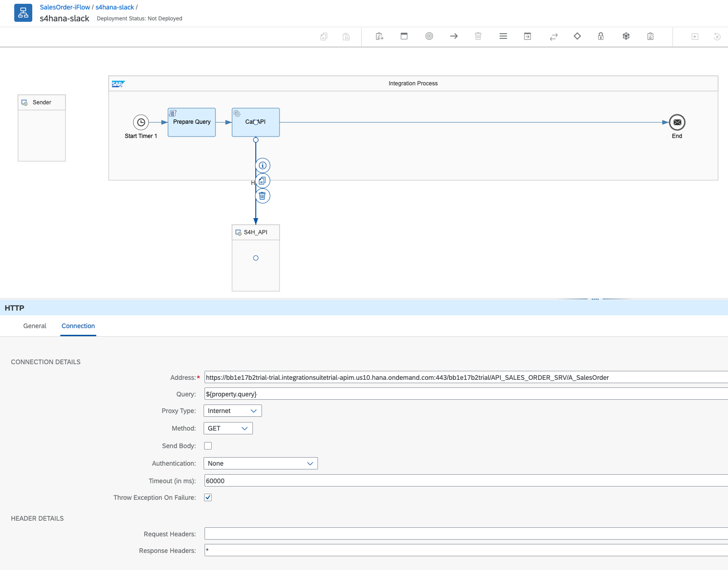Screen dimensions: 728x570
Task: Click the Query input field
Action: pyautogui.click(x=466, y=394)
